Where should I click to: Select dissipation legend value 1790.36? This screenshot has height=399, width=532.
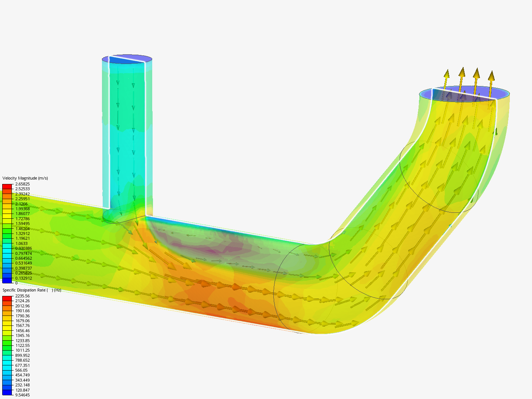23,316
